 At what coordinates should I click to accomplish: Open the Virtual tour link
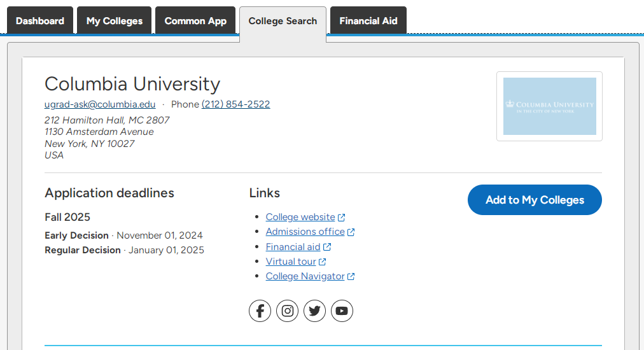(x=291, y=262)
